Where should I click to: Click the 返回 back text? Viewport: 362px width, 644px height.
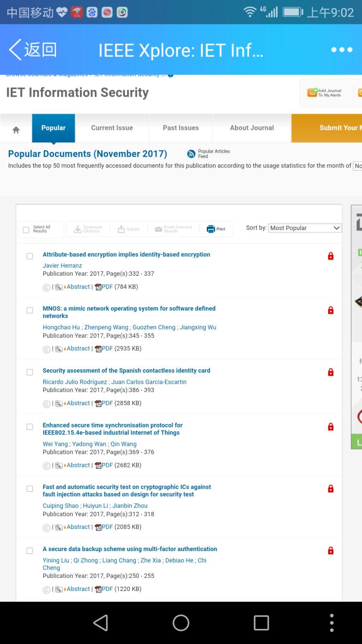pyautogui.click(x=40, y=50)
